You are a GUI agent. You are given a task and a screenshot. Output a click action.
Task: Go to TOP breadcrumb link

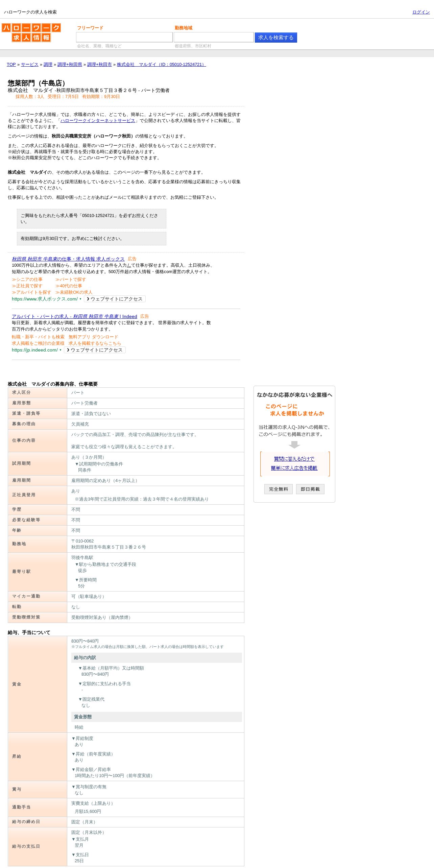11,65
